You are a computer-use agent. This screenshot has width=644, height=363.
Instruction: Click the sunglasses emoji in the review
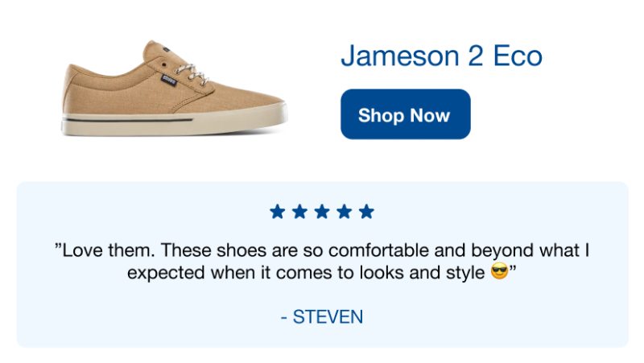tap(499, 271)
